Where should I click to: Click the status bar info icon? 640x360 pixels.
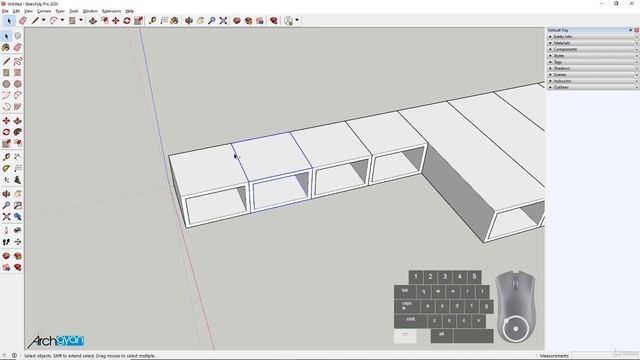pos(14,356)
